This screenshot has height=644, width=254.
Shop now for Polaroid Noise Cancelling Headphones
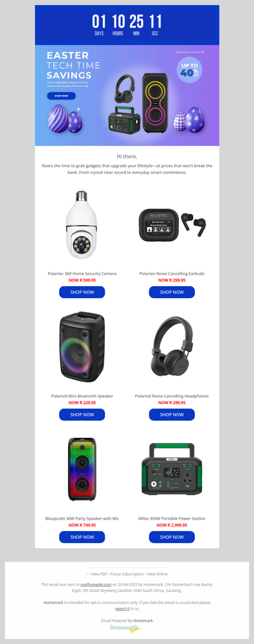(x=172, y=414)
